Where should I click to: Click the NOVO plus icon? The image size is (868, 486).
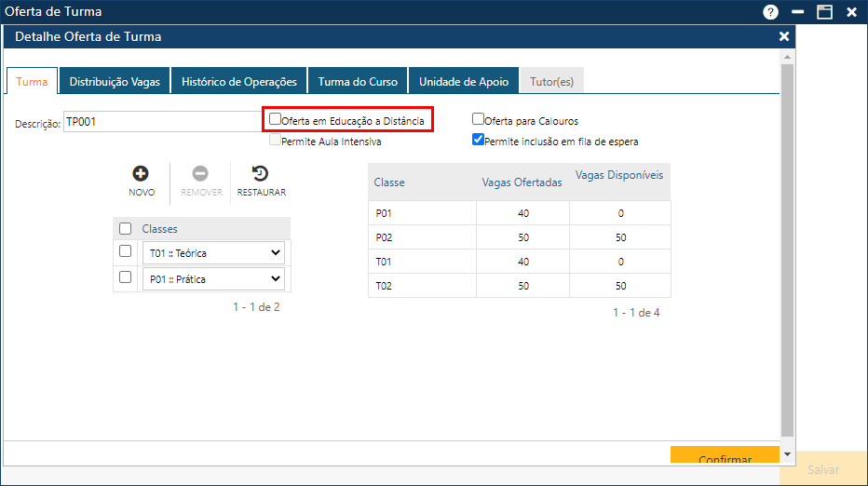141,173
